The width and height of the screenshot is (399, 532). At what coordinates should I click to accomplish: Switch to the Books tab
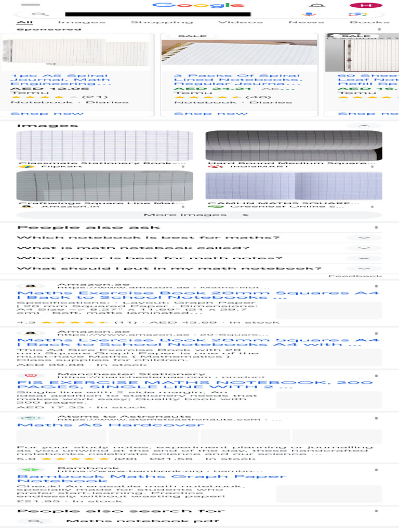[369, 22]
